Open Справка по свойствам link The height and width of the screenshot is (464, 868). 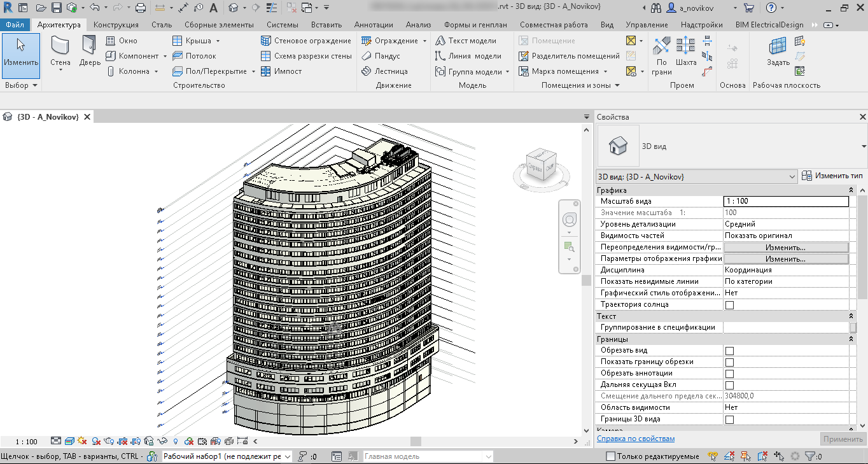[636, 439]
